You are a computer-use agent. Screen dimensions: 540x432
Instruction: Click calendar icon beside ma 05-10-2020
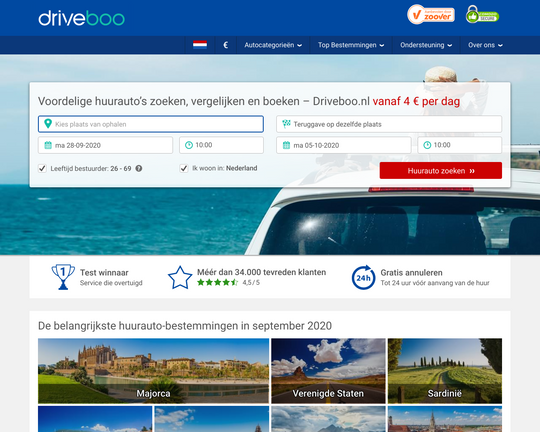click(x=287, y=145)
